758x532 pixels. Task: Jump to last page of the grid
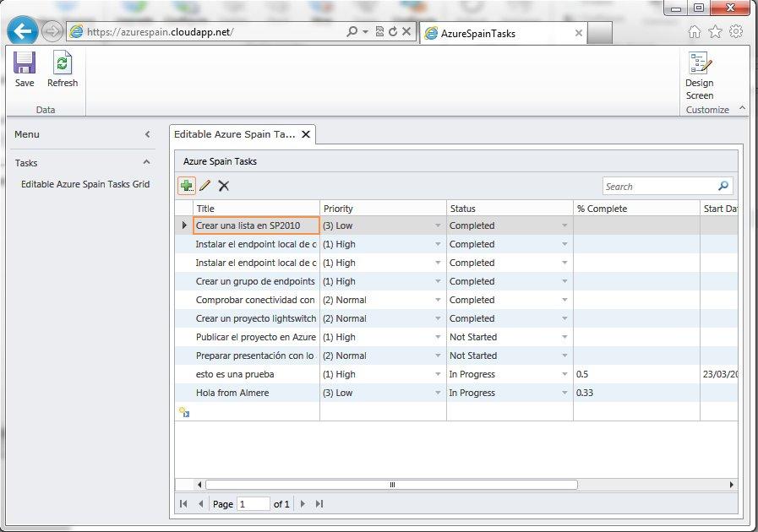coord(319,504)
